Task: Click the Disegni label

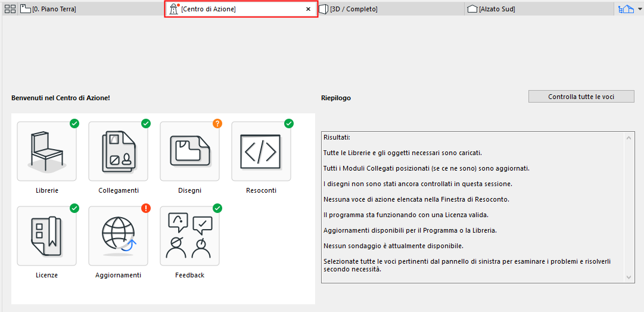Action: [x=190, y=190]
